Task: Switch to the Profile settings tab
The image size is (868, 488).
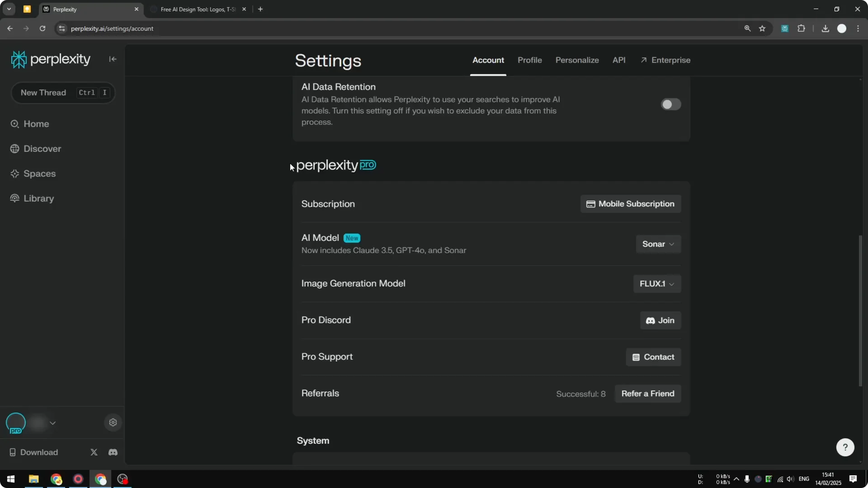Action: pyautogui.click(x=529, y=60)
